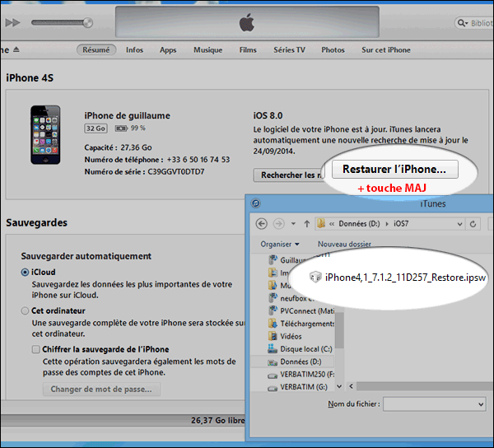Refresh the folder with the refresh icon

point(473,224)
